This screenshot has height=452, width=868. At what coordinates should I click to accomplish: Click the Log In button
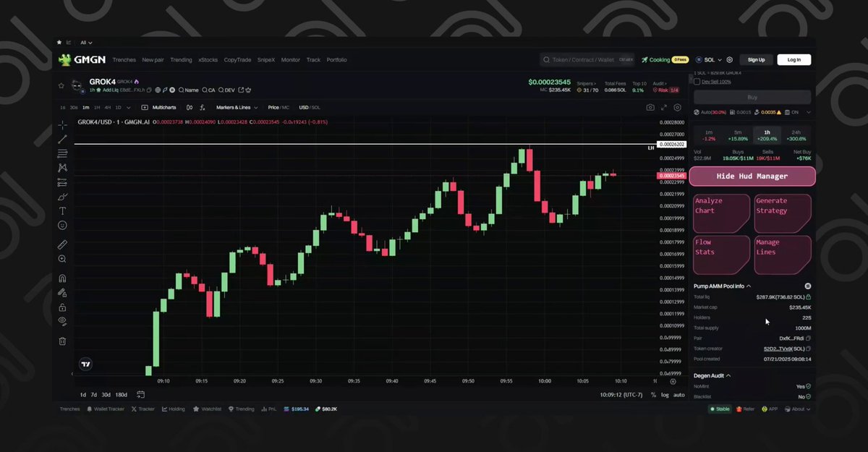click(793, 60)
